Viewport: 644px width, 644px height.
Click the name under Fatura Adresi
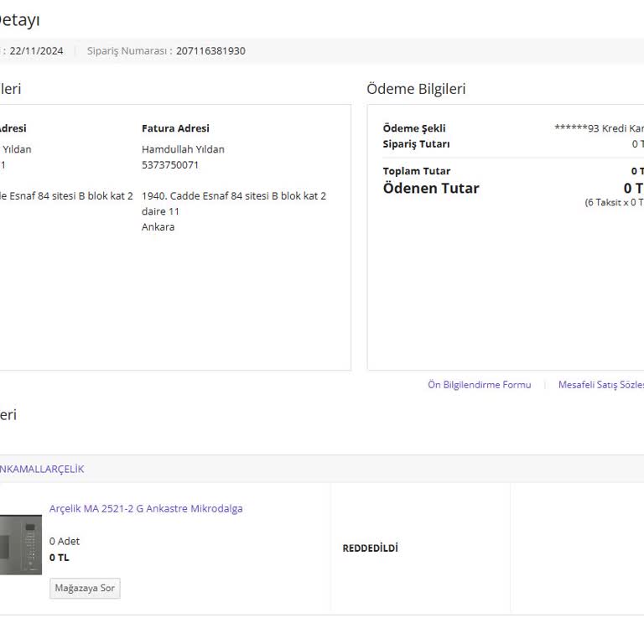point(183,149)
